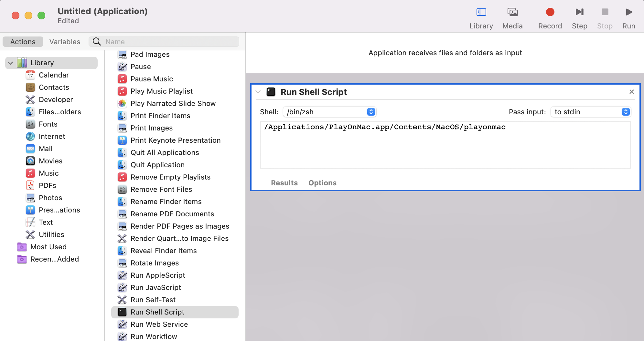The width and height of the screenshot is (644, 341).
Task: Select the Fonts category
Action: [41, 124]
